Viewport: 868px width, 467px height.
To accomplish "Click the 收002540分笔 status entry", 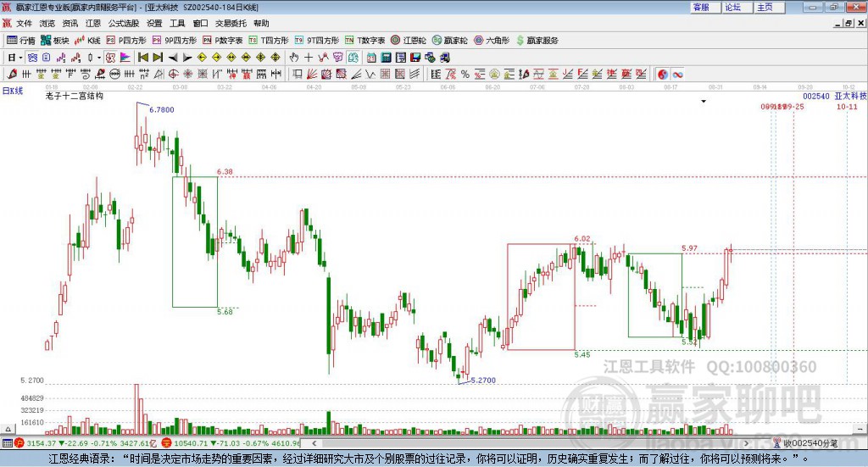I will coord(805,443).
